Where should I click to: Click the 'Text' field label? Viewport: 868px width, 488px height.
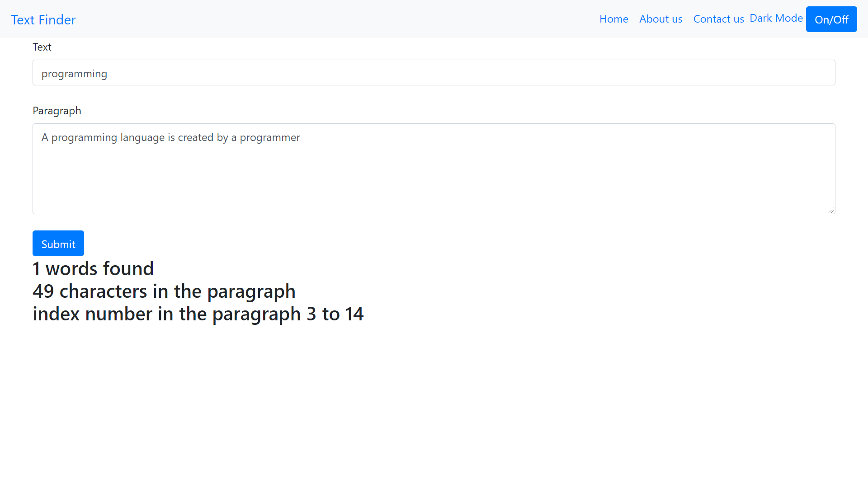click(x=42, y=47)
